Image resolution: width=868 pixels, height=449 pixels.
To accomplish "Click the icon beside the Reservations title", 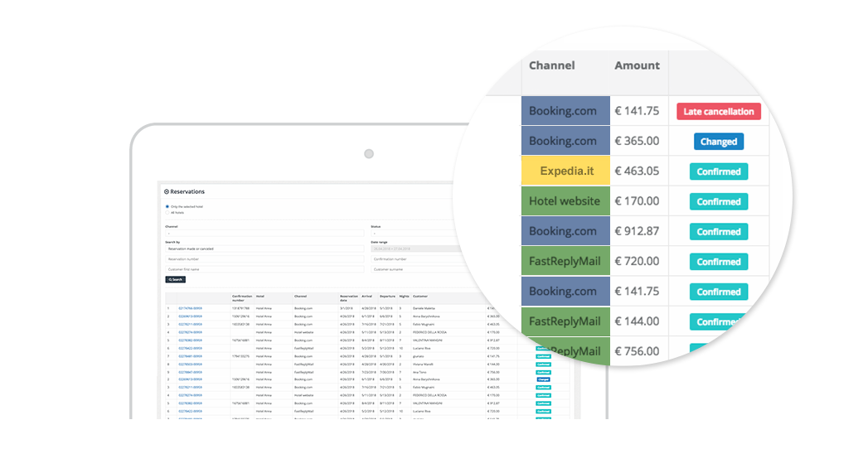I will 167,191.
